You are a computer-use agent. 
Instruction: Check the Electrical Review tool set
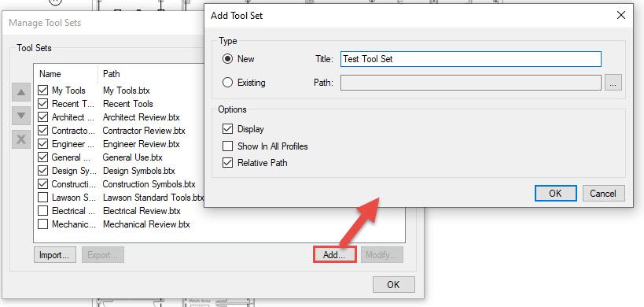(42, 211)
